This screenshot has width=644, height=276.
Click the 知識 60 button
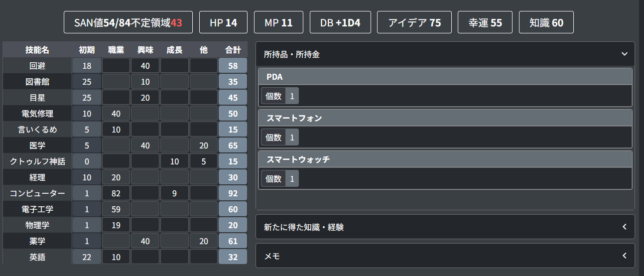[x=546, y=22]
